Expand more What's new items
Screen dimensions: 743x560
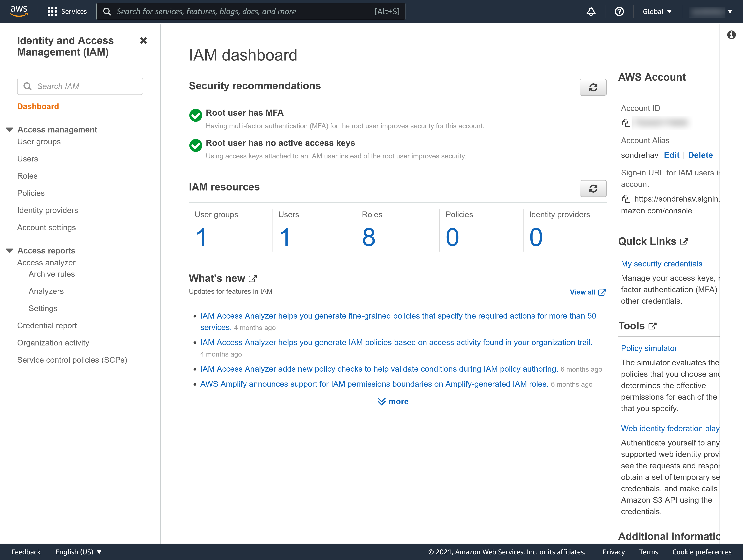[x=393, y=401]
